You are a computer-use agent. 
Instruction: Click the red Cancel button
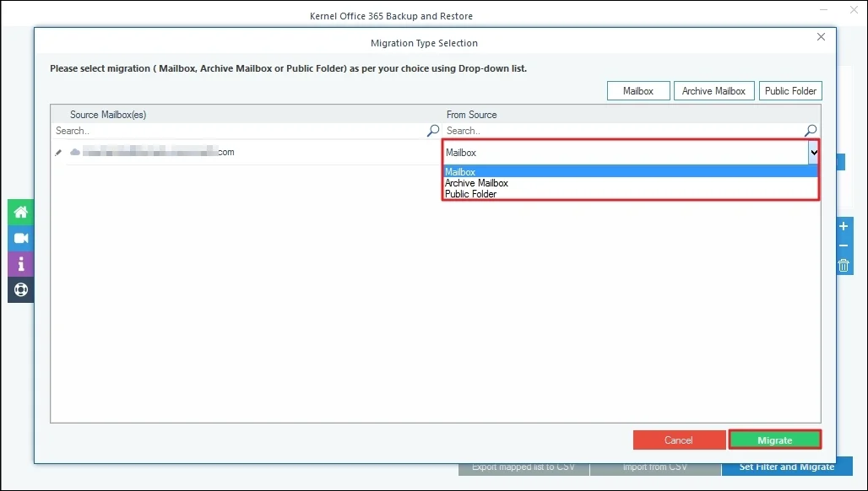pyautogui.click(x=679, y=440)
